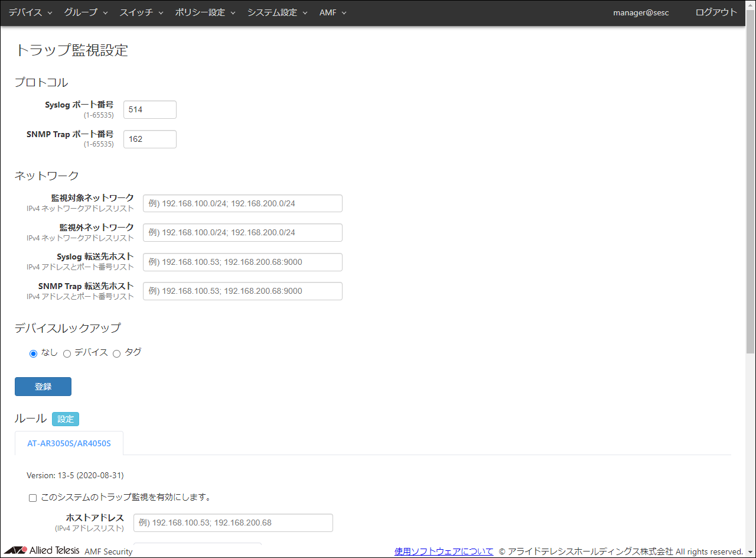Open the 使用ソフトウェアについて link
This screenshot has height=558, width=756.
[x=444, y=551]
